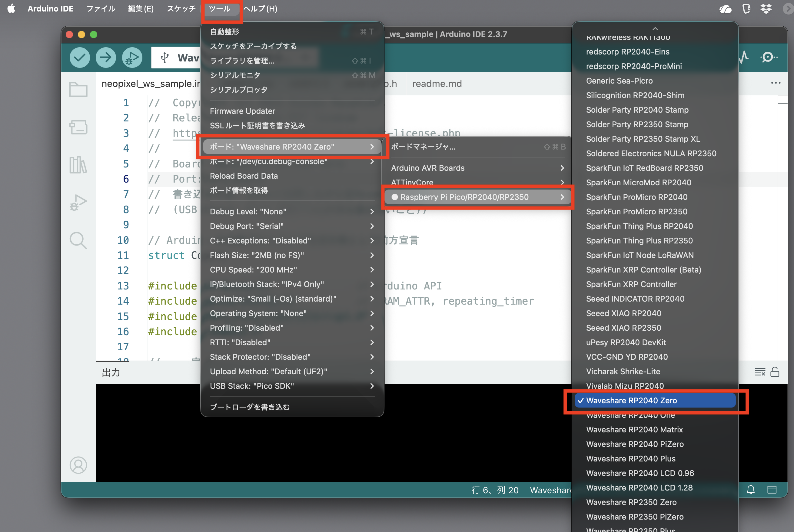794x532 pixels.
Task: Click the Upload arrow toolbar button
Action: tap(105, 57)
